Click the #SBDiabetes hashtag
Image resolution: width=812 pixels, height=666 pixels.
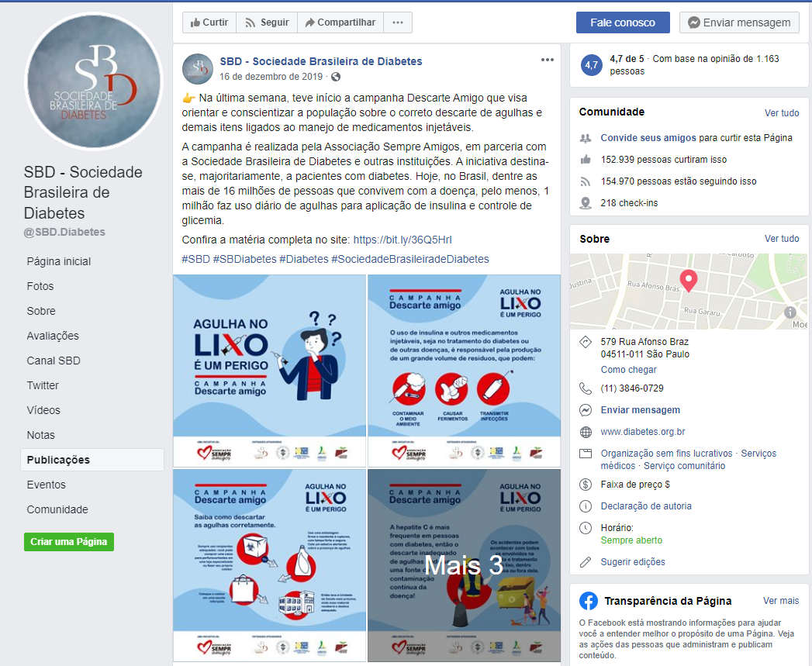point(244,259)
